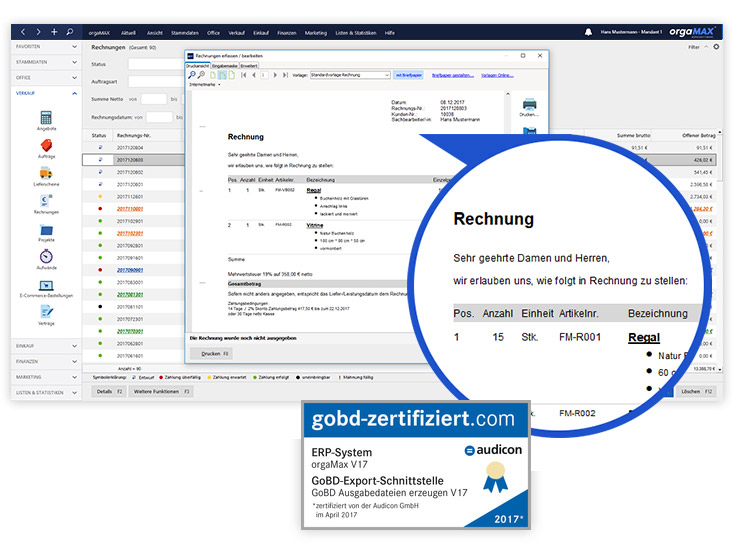733x550 pixels.
Task: Go to the previous preview page
Action: [x=254, y=75]
